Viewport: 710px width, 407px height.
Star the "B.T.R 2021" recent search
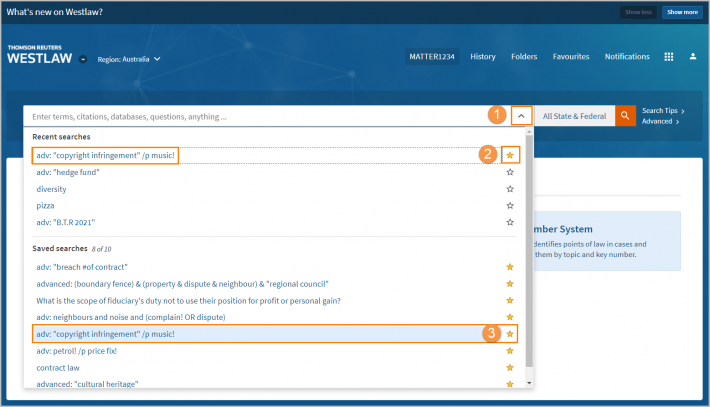(510, 222)
